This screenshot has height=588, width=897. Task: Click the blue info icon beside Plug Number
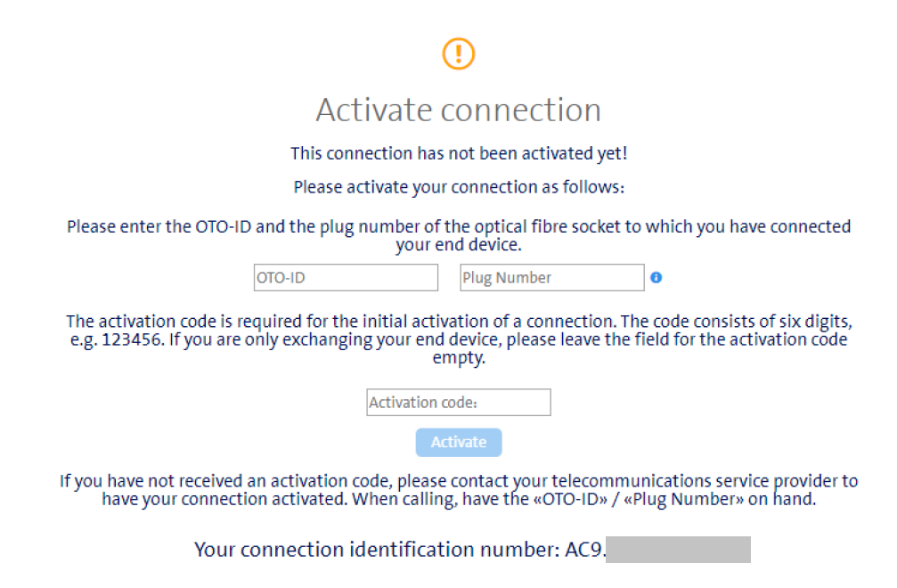656,277
